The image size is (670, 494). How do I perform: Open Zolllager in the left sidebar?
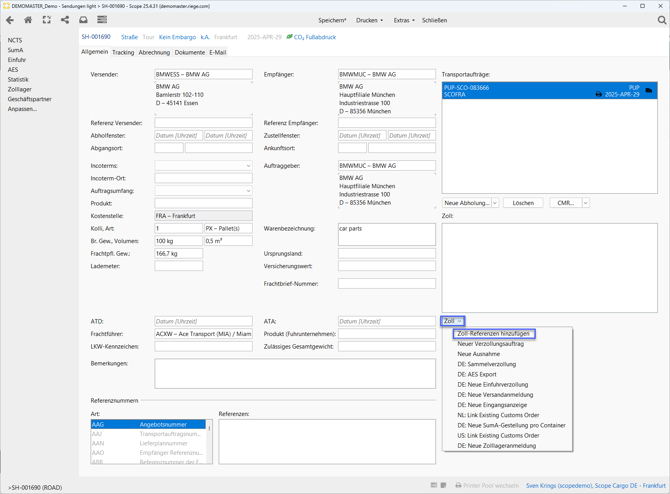(x=19, y=89)
